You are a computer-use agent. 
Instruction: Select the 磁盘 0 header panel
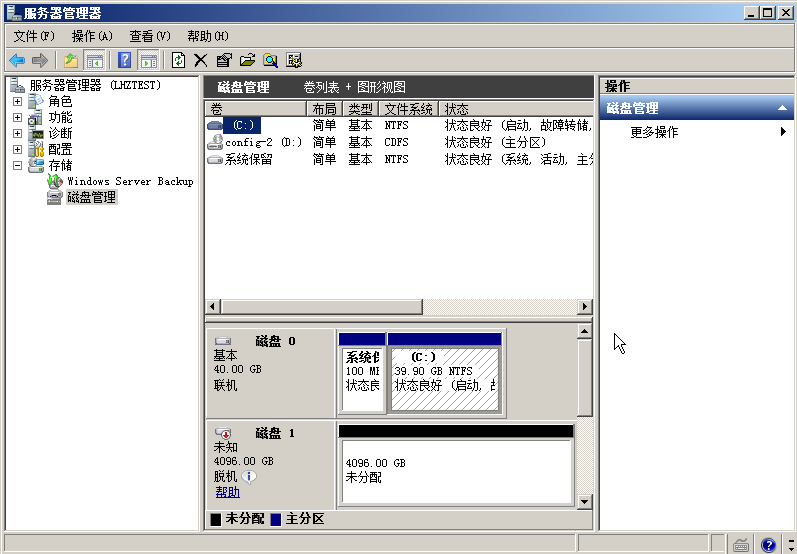click(x=270, y=374)
